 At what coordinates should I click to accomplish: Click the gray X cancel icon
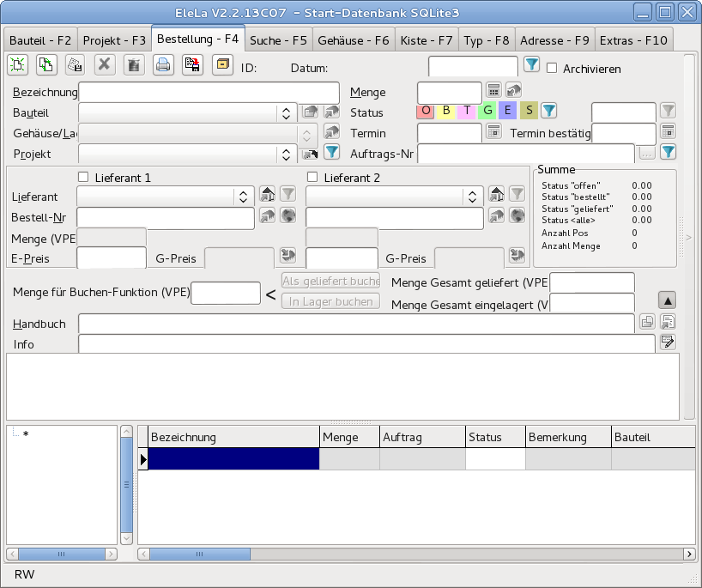click(105, 64)
